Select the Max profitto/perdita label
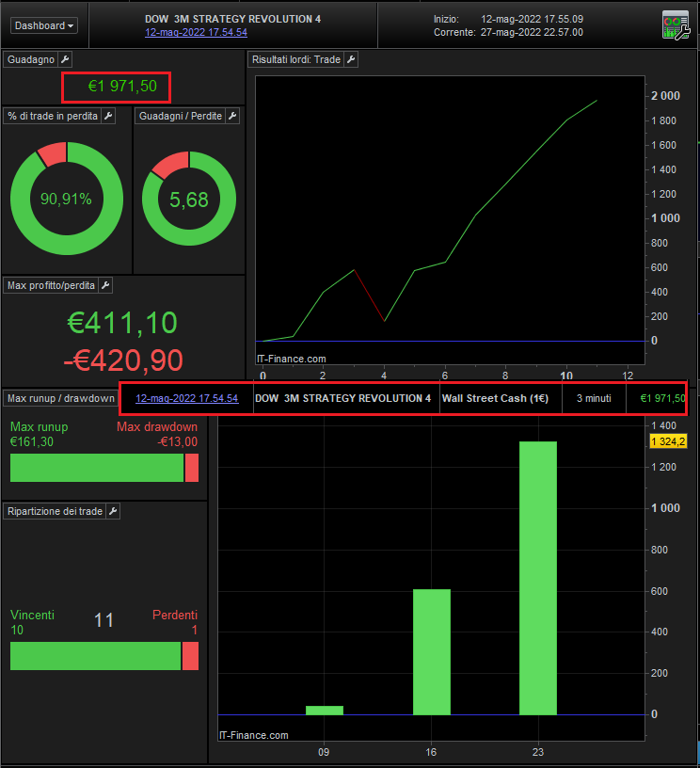This screenshot has width=700, height=768. 51,285
